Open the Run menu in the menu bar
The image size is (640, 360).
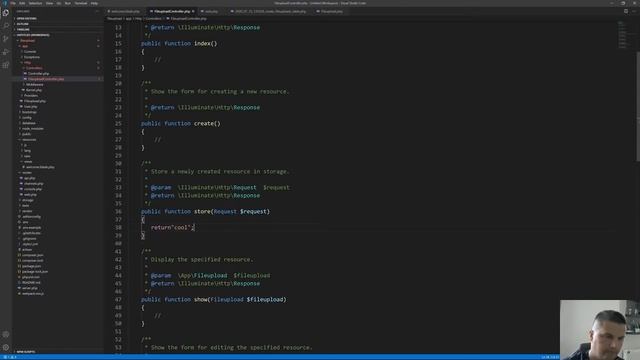(68, 3)
